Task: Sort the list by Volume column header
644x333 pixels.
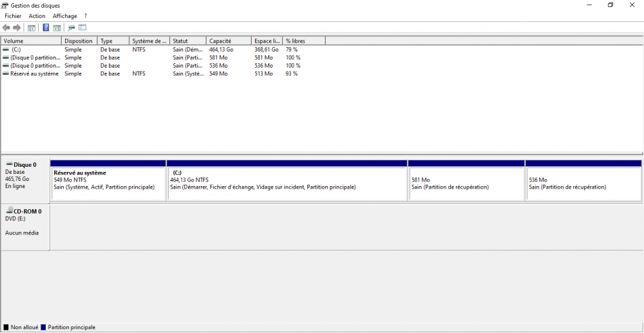Action: 31,41
